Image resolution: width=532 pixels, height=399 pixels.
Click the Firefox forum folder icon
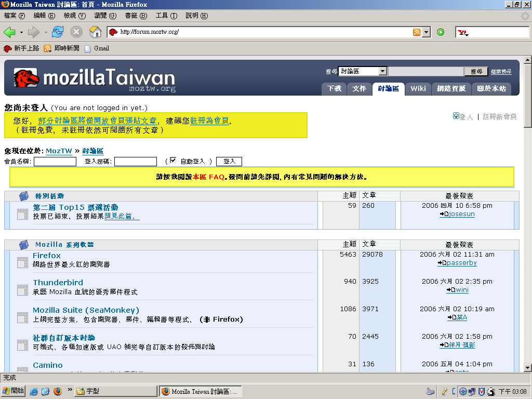click(x=22, y=262)
